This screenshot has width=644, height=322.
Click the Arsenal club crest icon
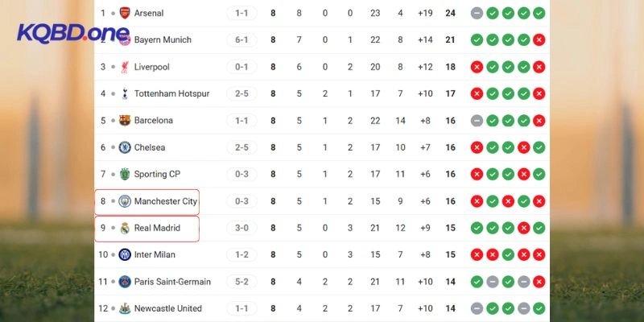point(124,13)
